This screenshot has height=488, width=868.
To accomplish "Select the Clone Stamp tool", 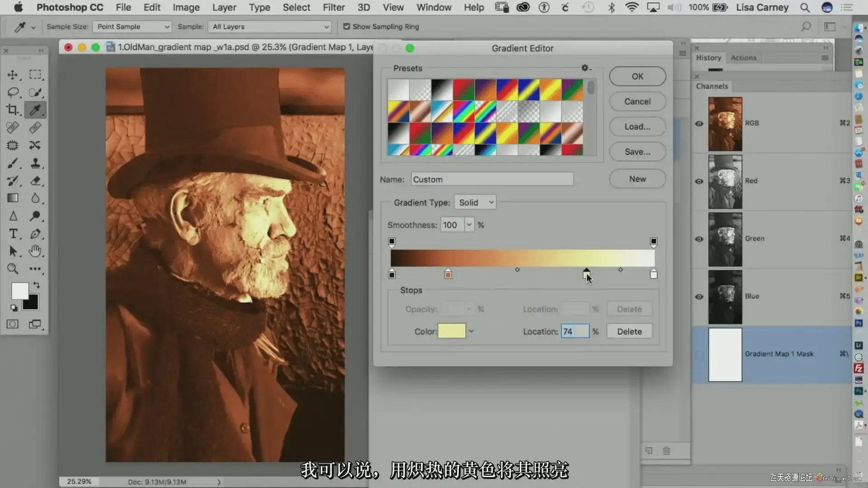I will (35, 163).
